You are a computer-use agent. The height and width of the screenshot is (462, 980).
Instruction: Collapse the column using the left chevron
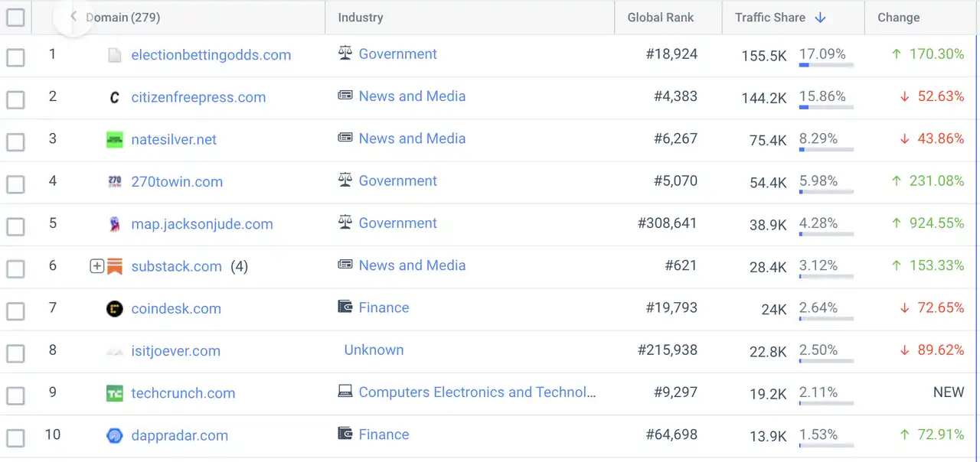point(73,16)
